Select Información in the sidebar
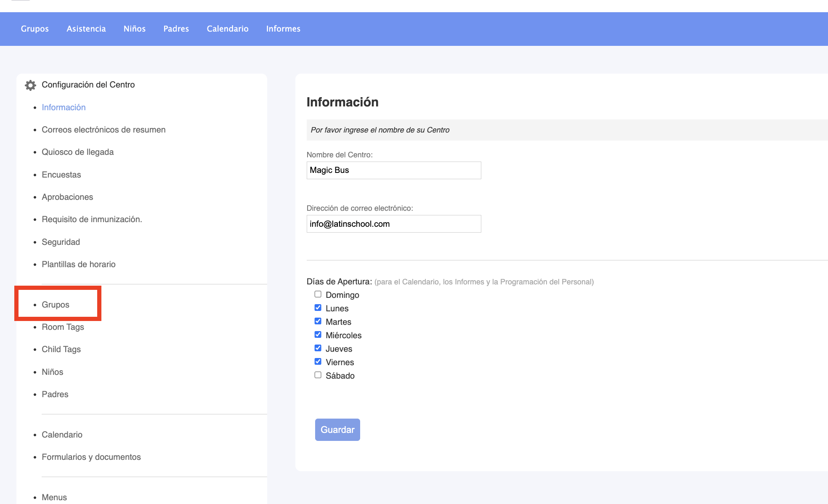828x504 pixels. click(64, 107)
